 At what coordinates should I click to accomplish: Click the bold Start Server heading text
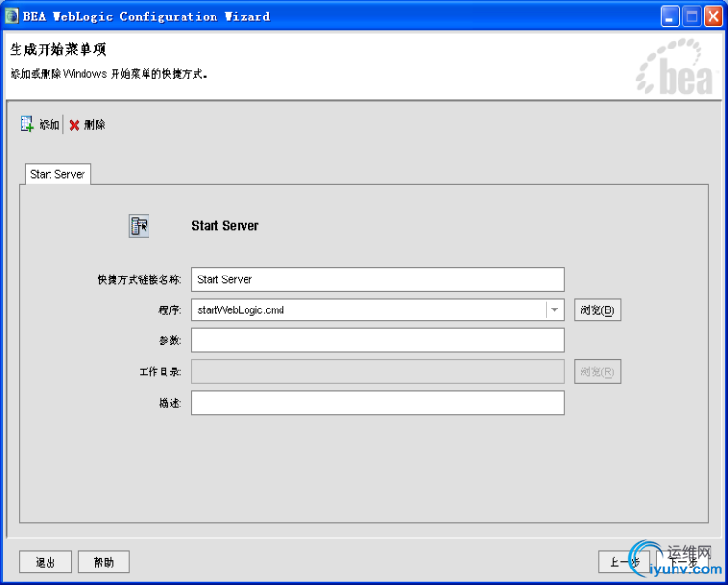[225, 226]
